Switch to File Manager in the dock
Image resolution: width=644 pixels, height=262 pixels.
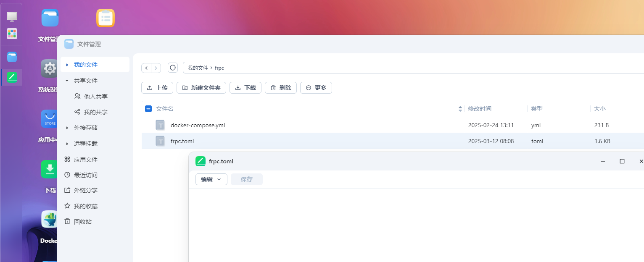pyautogui.click(x=12, y=57)
